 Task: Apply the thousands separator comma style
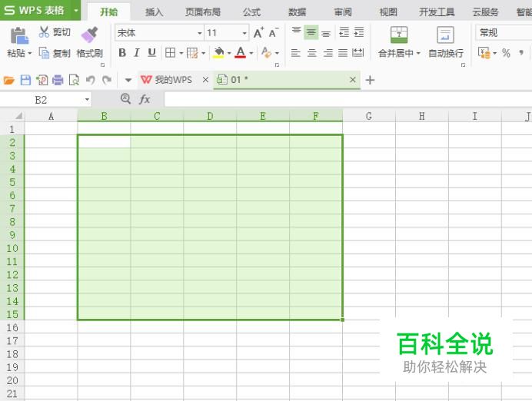pyautogui.click(x=521, y=52)
